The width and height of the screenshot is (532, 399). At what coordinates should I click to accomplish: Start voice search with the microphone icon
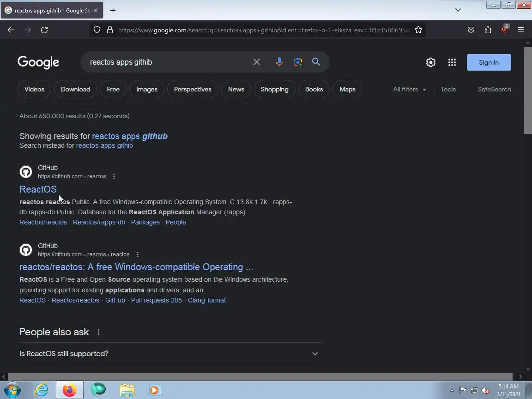pos(279,62)
